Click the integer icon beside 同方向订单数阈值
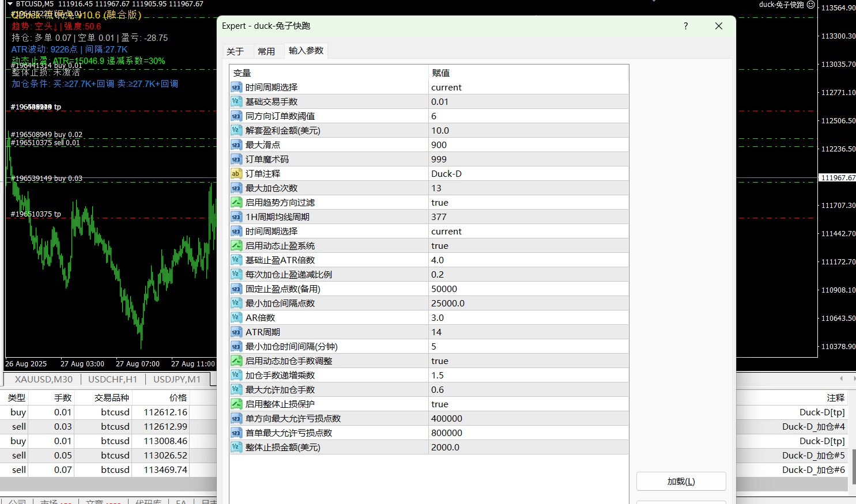The width and height of the screenshot is (856, 504). click(x=236, y=116)
